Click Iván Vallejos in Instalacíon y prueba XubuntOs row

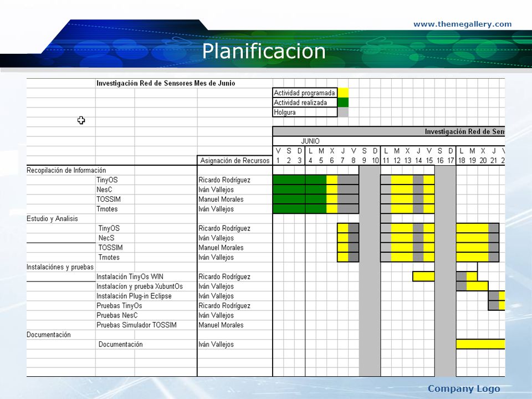(216, 287)
